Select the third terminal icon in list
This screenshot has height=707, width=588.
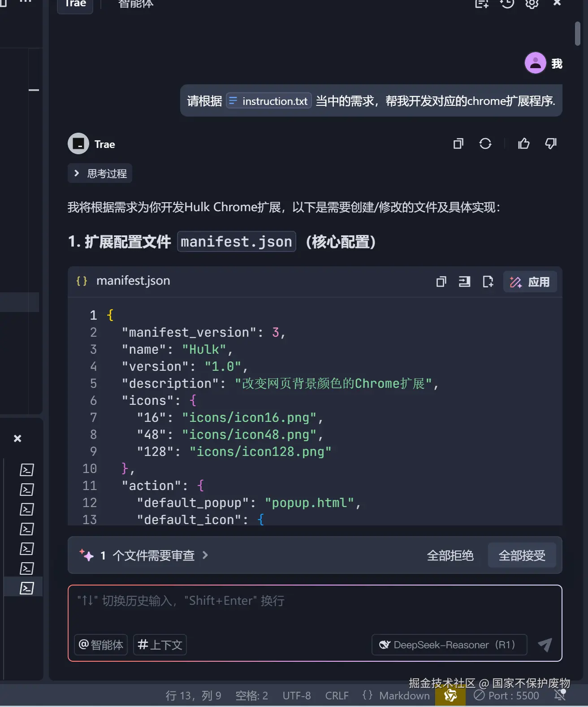[27, 509]
